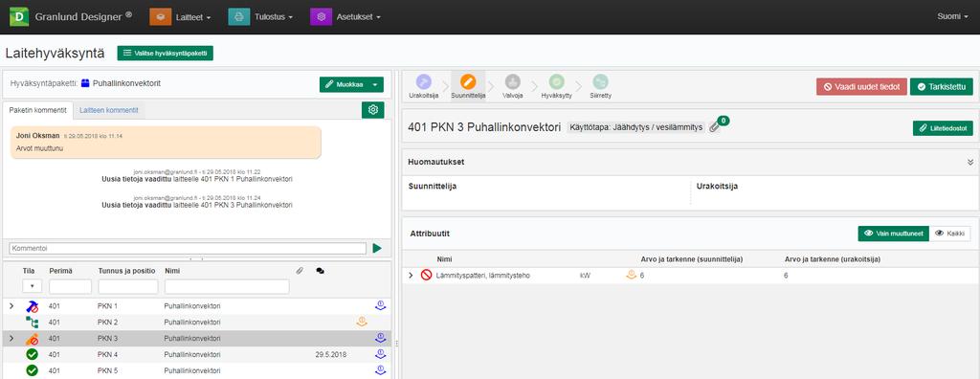
Task: Select the Suunnittelija workflow step icon
Action: coord(467,82)
